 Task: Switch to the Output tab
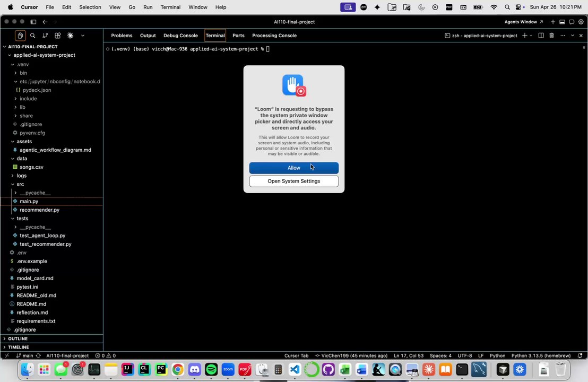(x=148, y=36)
